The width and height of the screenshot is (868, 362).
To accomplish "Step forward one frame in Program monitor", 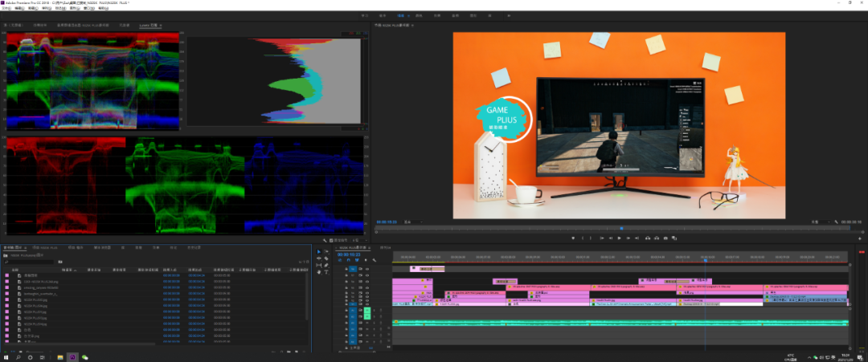I will 628,238.
